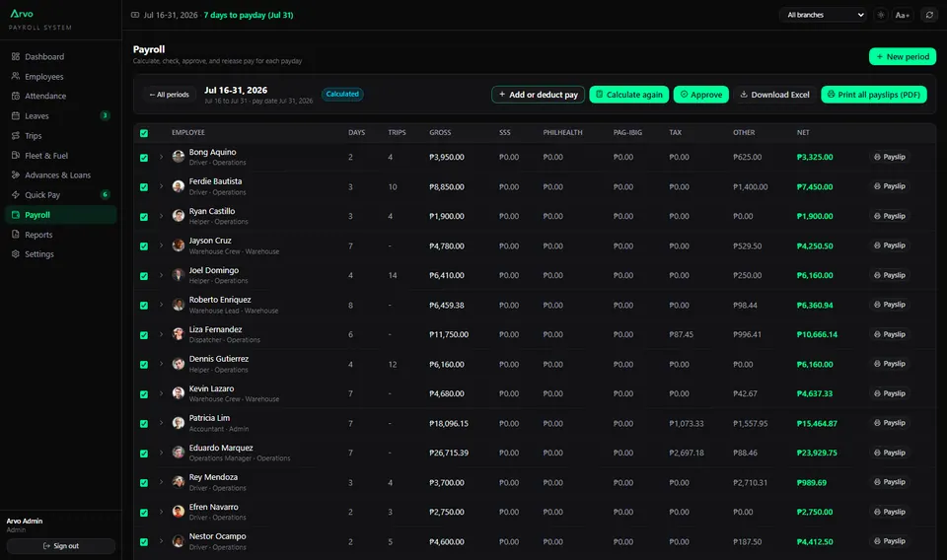Open Payslip for Ryan Castillo
The width and height of the screenshot is (947, 560).
pyautogui.click(x=889, y=216)
